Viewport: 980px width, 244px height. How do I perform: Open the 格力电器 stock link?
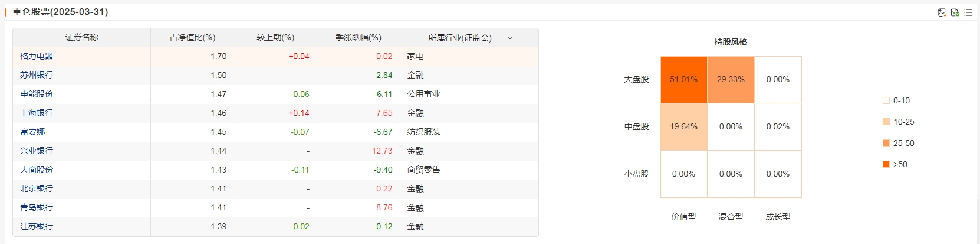click(37, 56)
